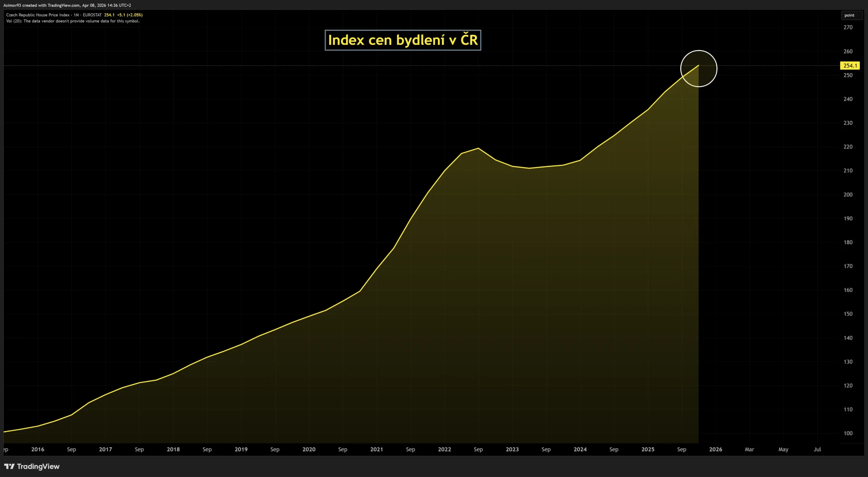Screen dimensions: 868x477
Task: Click the yellow 254.1 price label
Action: [850, 66]
